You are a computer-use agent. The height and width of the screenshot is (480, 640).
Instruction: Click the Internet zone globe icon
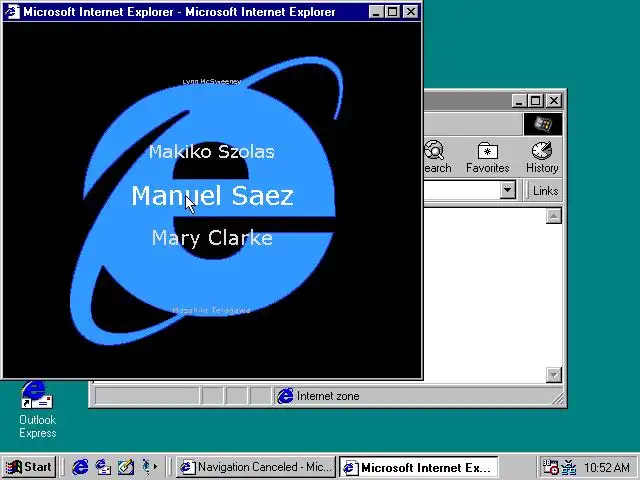click(285, 396)
